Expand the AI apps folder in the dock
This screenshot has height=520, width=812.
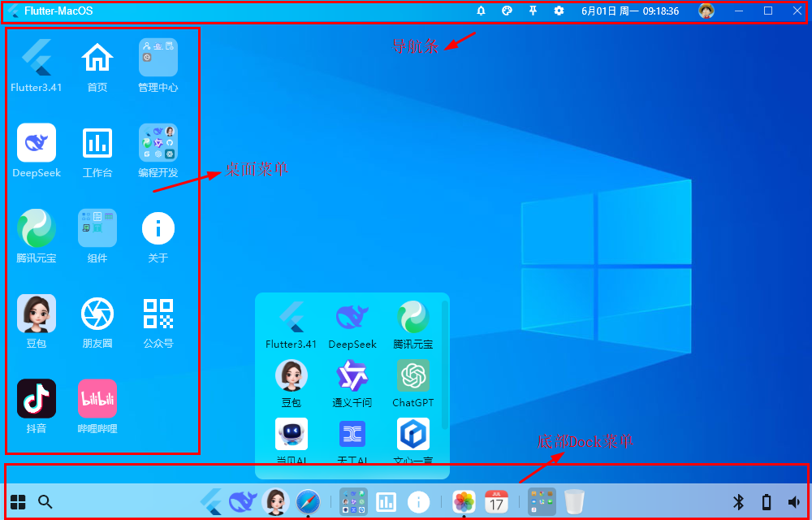tap(354, 501)
